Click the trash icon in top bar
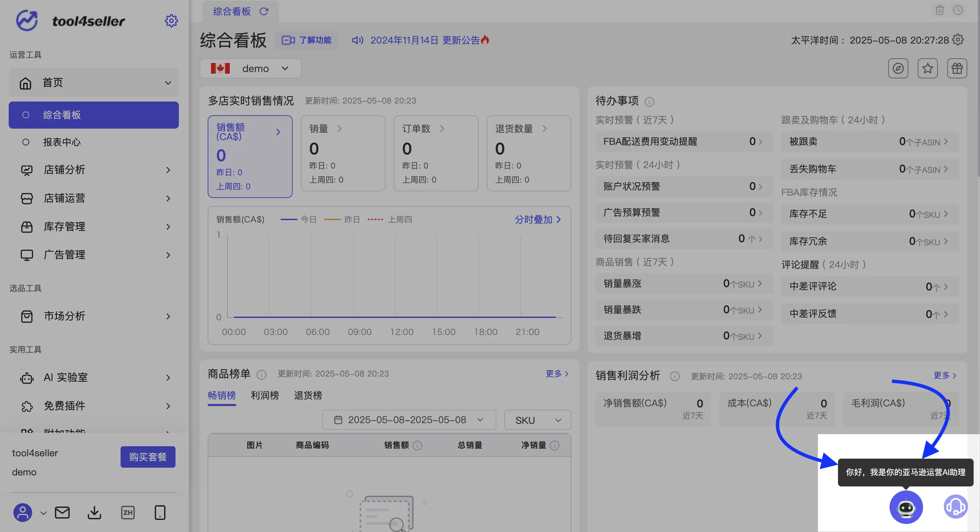 (940, 10)
